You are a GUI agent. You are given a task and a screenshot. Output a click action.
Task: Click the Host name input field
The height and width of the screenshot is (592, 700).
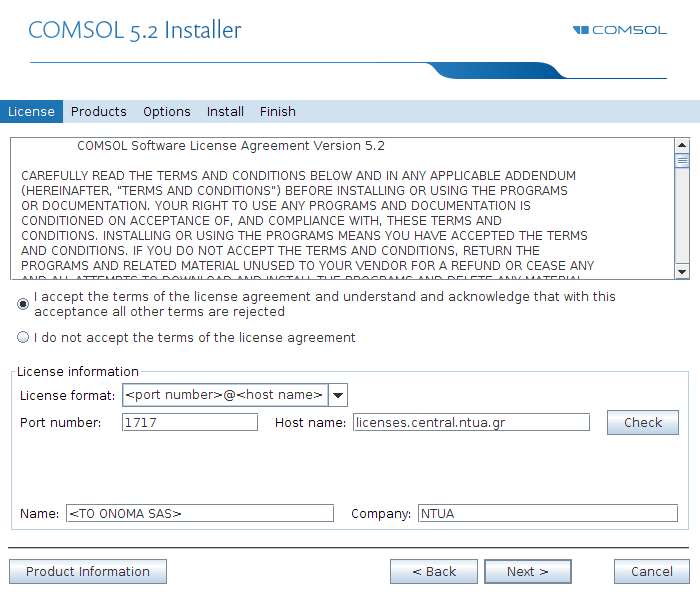pos(471,422)
